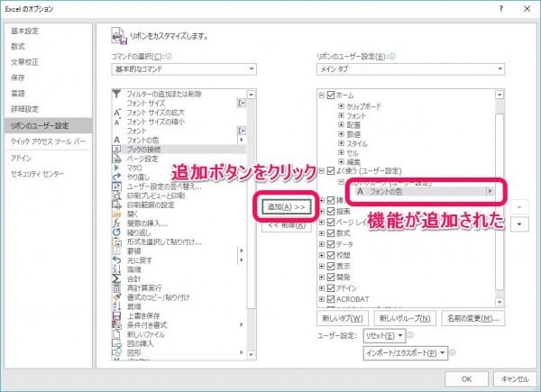Click the redo arrow icon
This screenshot has height=392, width=541.
[116, 177]
